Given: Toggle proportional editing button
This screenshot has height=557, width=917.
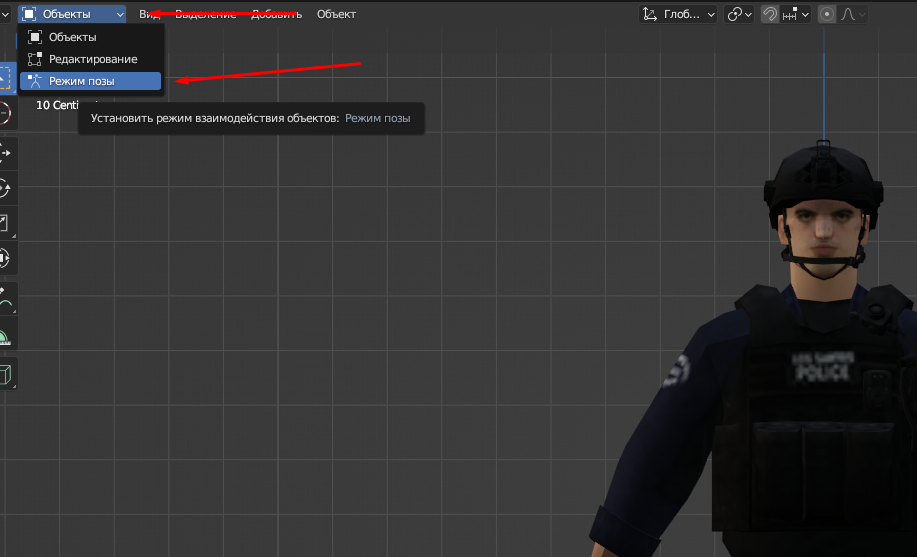Looking at the screenshot, I should coord(827,14).
